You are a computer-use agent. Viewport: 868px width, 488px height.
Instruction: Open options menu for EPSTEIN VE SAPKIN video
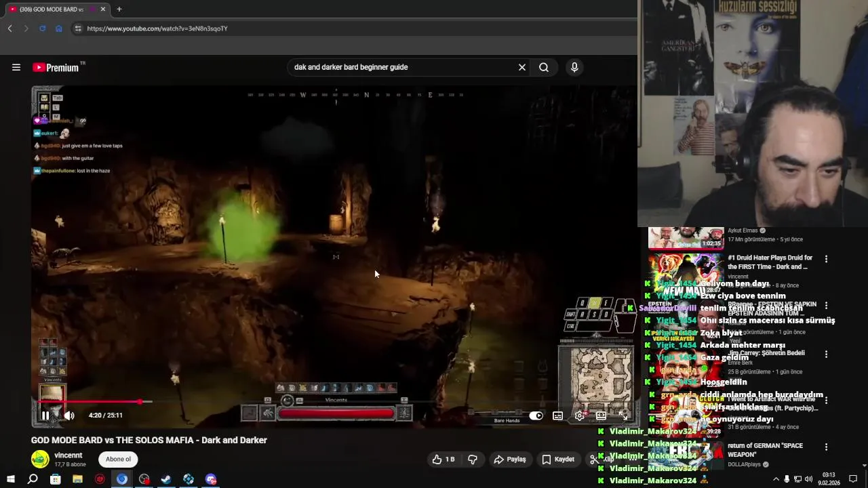pos(826,306)
